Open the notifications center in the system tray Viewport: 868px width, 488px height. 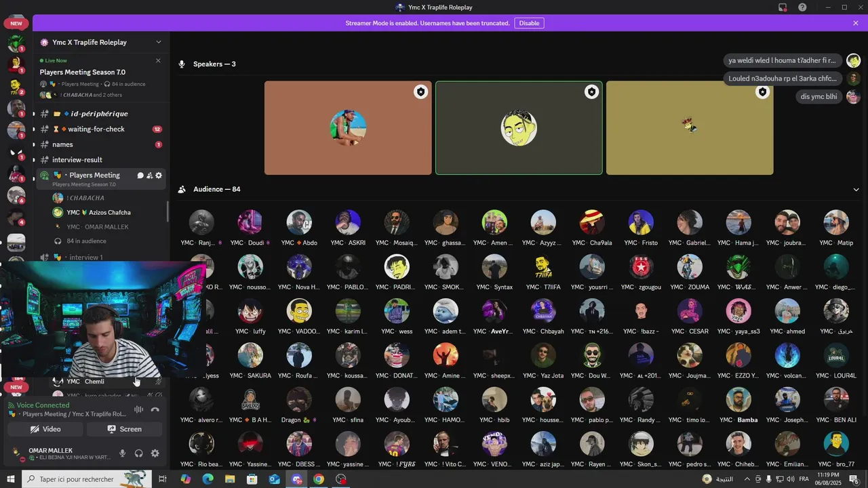(854, 479)
